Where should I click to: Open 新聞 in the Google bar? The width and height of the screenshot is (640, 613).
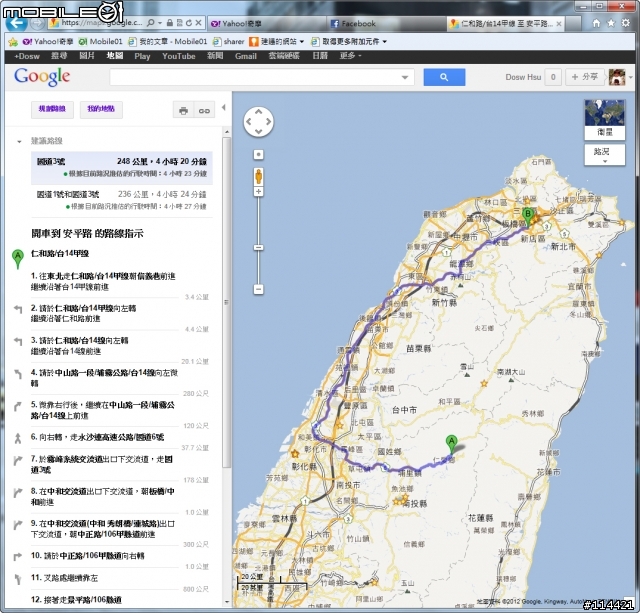(215, 56)
